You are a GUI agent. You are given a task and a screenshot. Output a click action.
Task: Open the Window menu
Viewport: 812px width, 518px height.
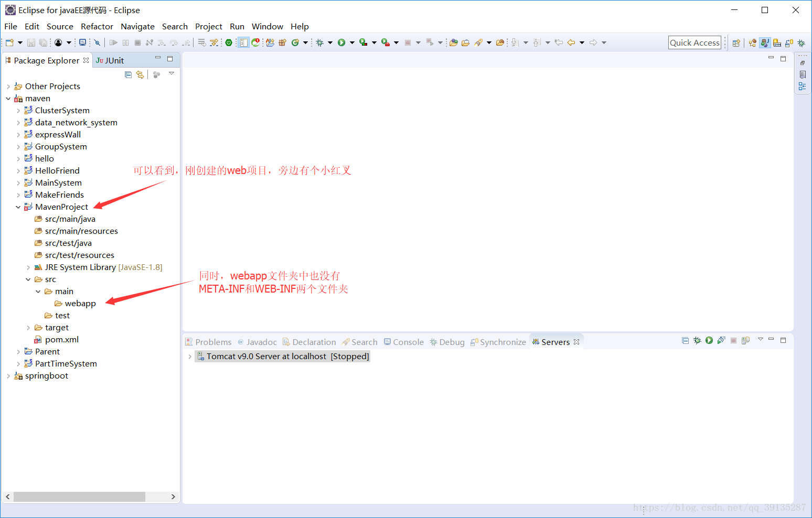(267, 26)
